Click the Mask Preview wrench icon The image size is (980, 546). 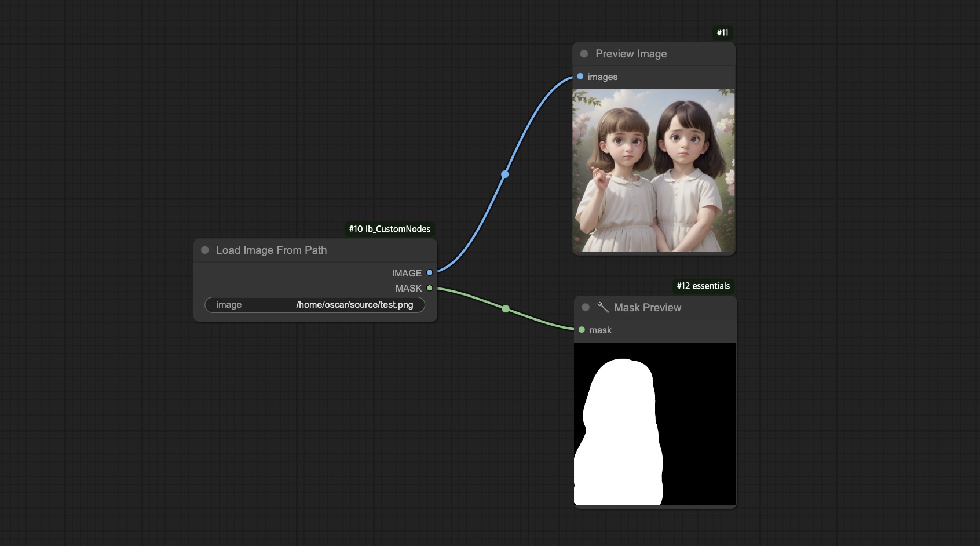(603, 307)
